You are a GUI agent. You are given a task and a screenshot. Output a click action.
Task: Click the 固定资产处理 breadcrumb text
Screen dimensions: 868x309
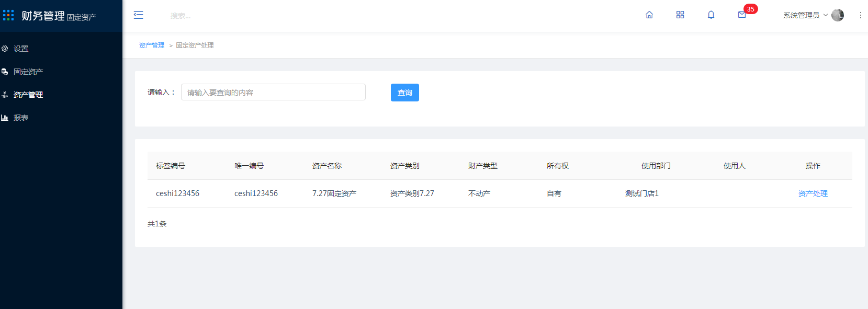coord(195,45)
